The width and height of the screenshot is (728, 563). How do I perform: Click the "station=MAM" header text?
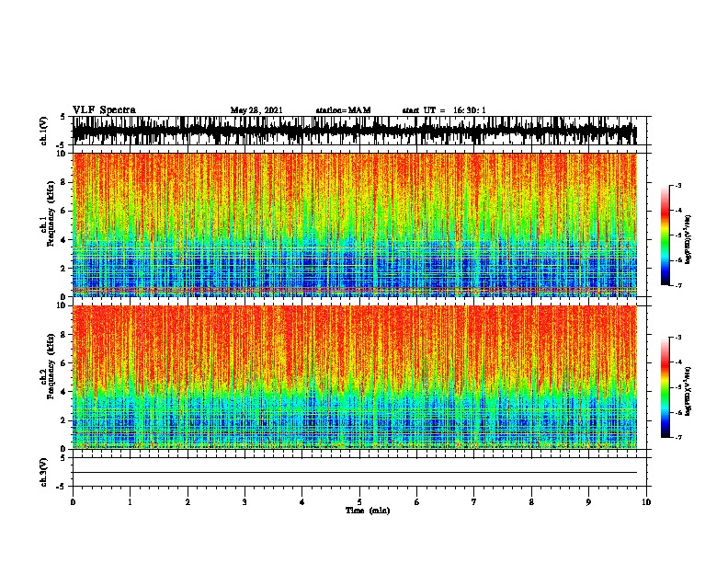(x=343, y=110)
